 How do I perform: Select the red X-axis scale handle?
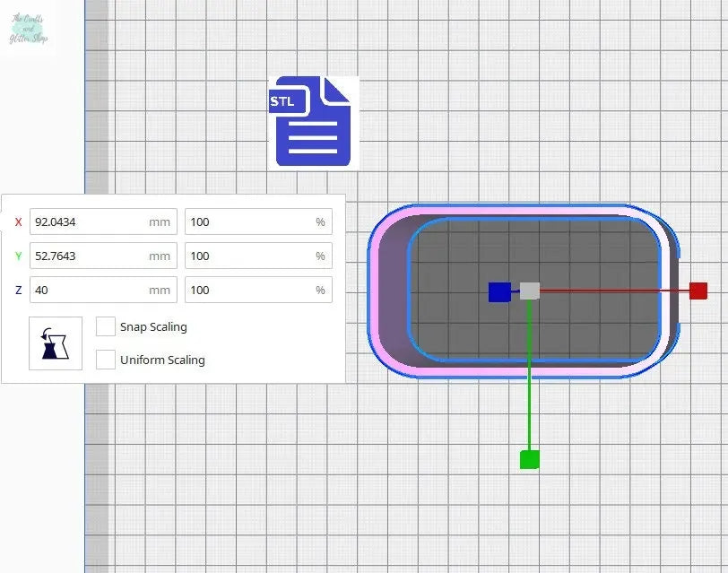coord(698,291)
